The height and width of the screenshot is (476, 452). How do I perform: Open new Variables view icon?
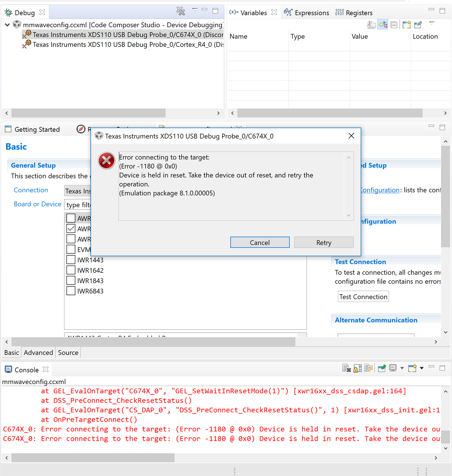tap(407, 25)
